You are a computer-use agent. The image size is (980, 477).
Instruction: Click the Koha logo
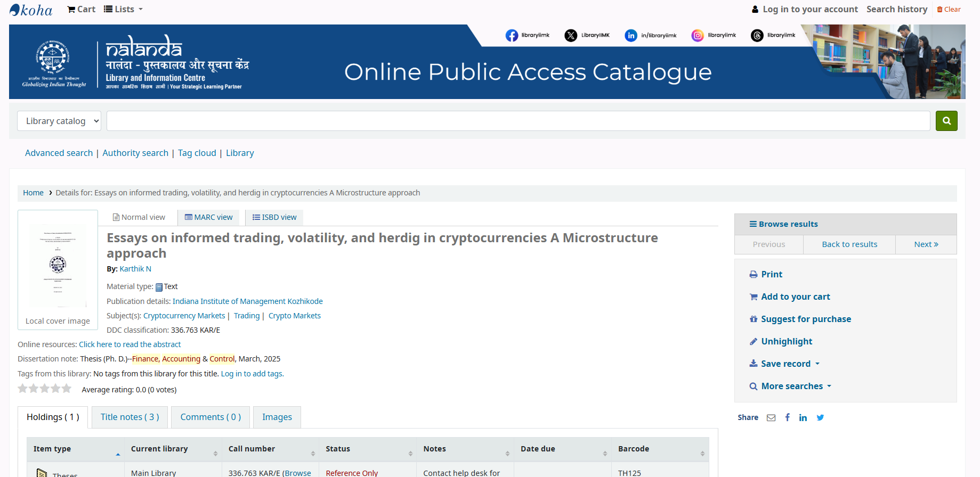[31, 10]
